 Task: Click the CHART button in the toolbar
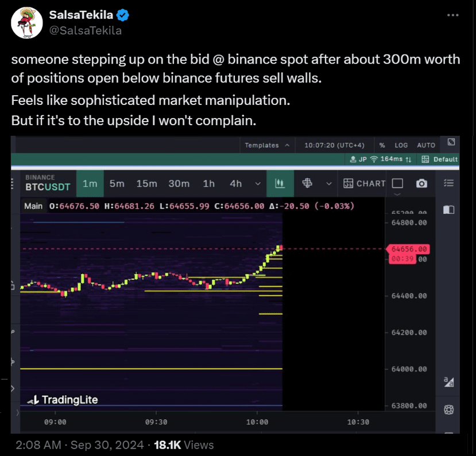365,184
